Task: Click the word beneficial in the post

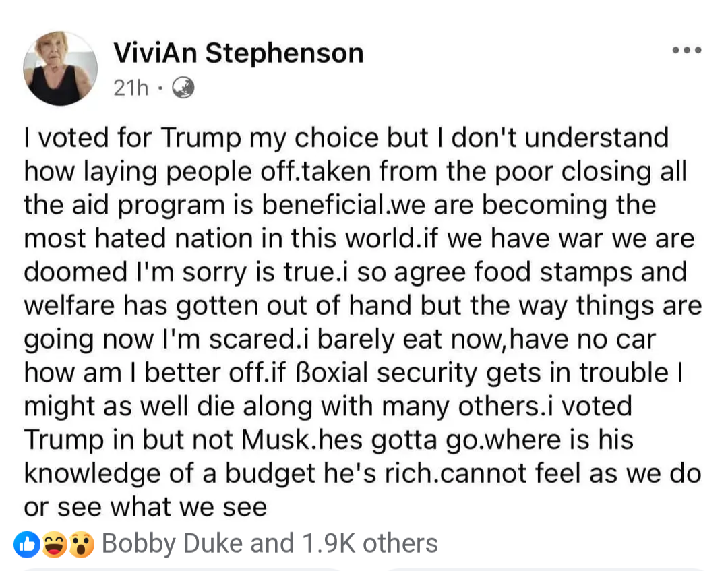Action: [324, 205]
